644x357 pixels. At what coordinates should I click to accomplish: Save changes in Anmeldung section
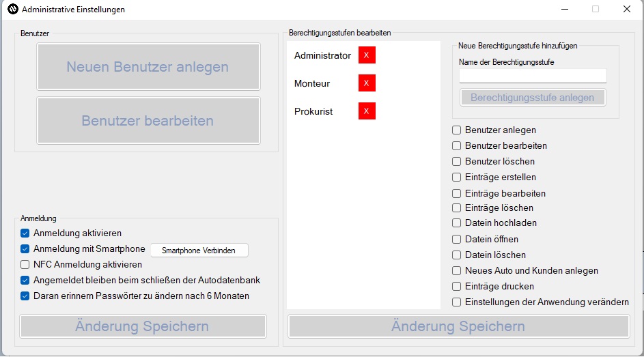pyautogui.click(x=143, y=326)
